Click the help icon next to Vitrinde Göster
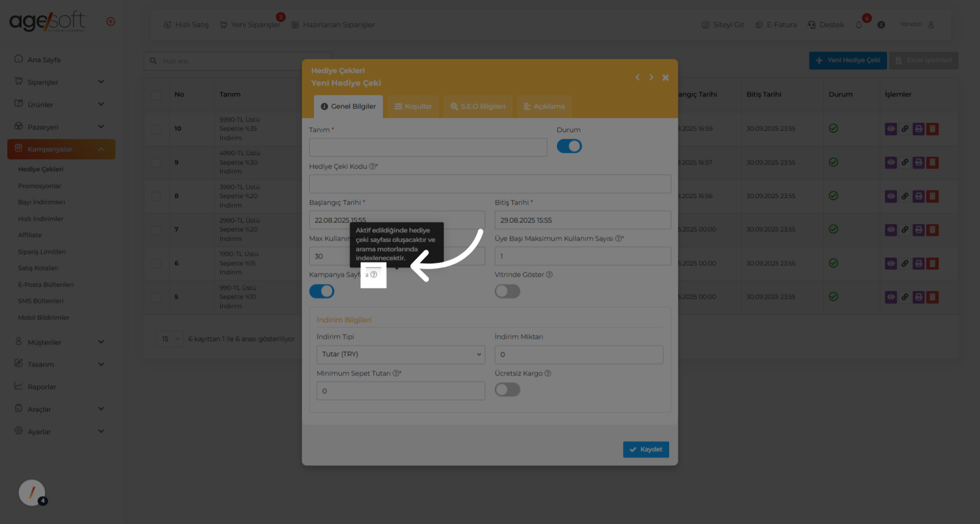This screenshot has height=524, width=980. pos(549,275)
